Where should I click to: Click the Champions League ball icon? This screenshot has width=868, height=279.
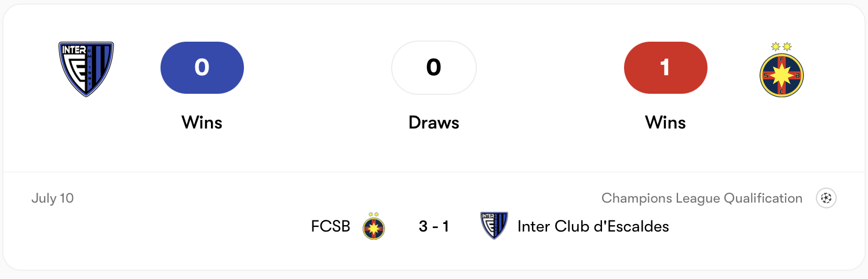826,199
